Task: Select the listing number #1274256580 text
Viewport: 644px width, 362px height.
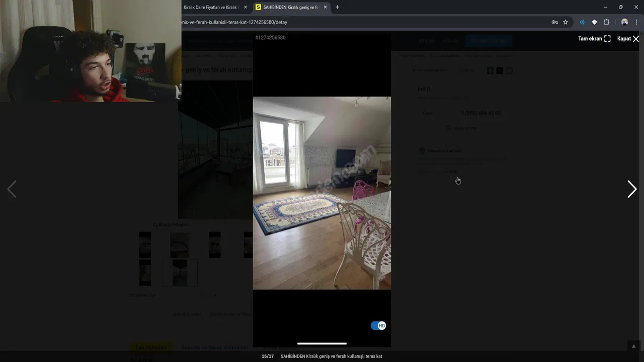Action: coord(270,38)
